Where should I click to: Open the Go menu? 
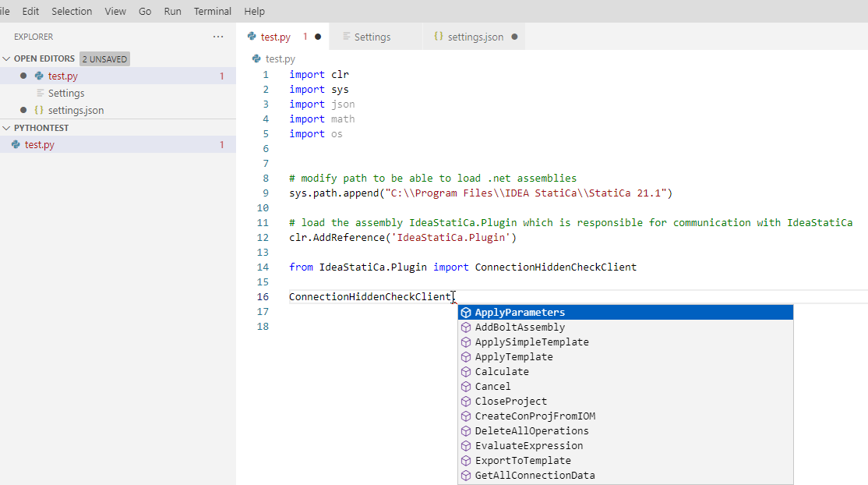click(145, 11)
